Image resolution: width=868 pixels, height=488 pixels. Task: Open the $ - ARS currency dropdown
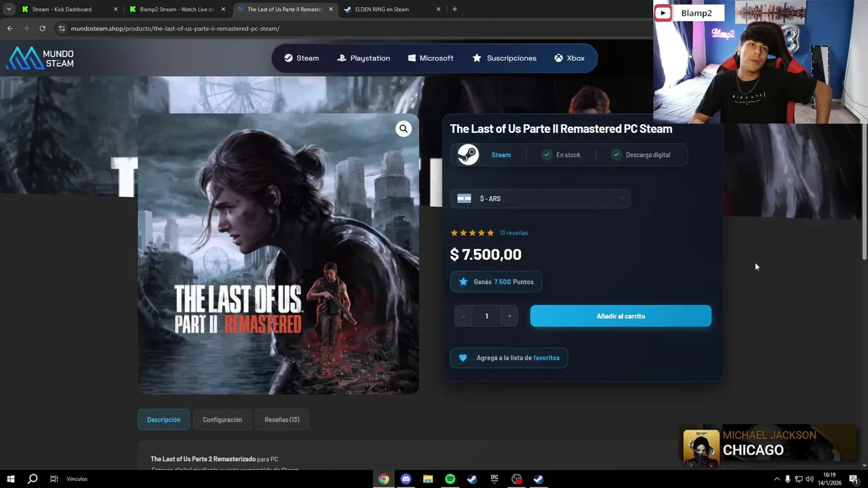(540, 199)
